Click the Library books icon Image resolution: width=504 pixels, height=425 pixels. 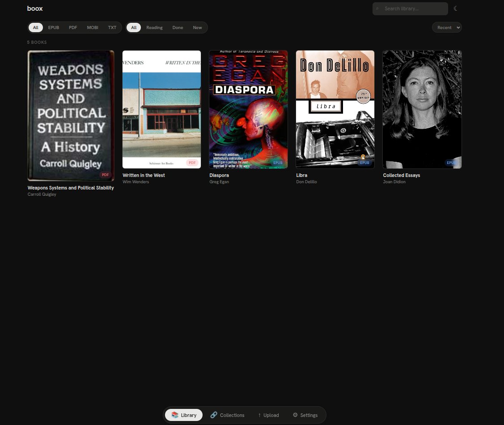174,415
